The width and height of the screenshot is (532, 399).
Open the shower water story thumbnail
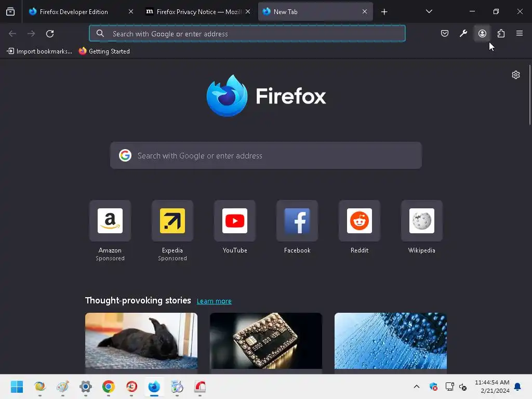(391, 341)
